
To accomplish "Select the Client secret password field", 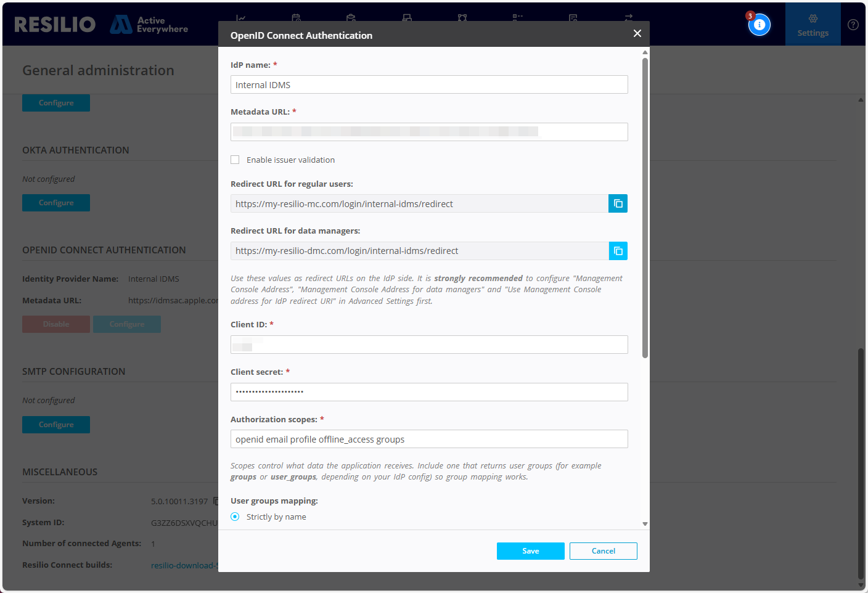I will coord(429,392).
